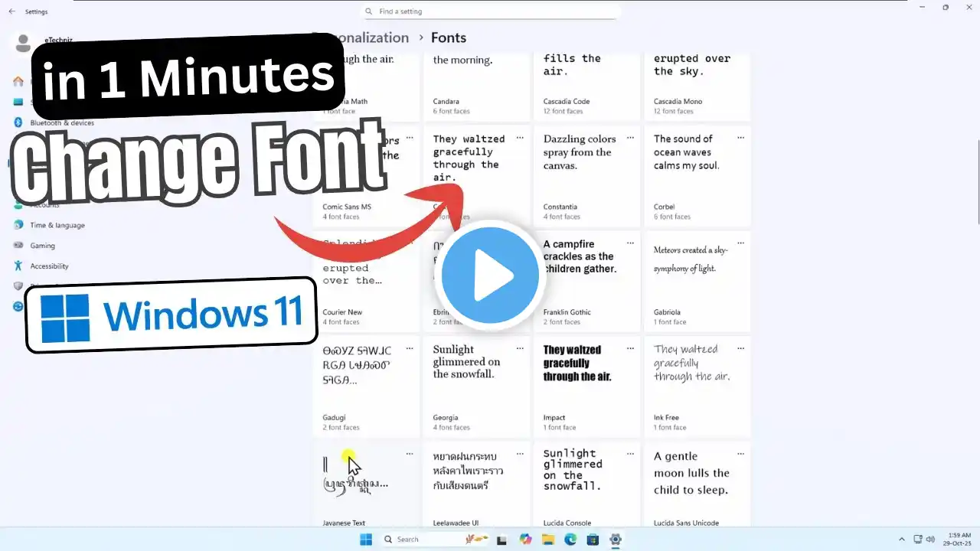
Task: Open the Franklin Gothic font card
Action: point(586,282)
